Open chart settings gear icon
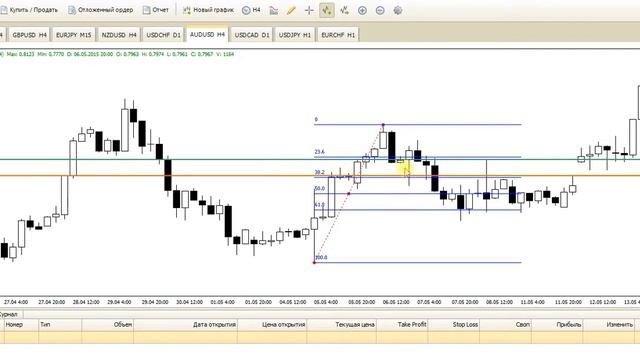This screenshot has width=640, height=360. tap(398, 11)
